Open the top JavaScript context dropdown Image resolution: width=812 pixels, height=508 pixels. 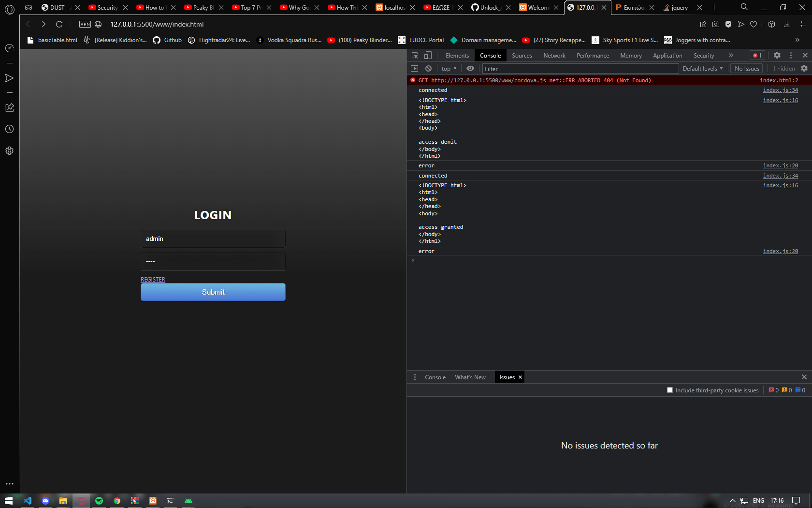click(x=449, y=69)
